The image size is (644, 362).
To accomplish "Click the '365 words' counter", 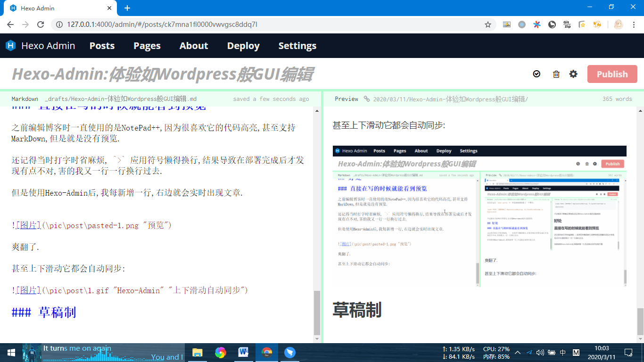I will [617, 99].
